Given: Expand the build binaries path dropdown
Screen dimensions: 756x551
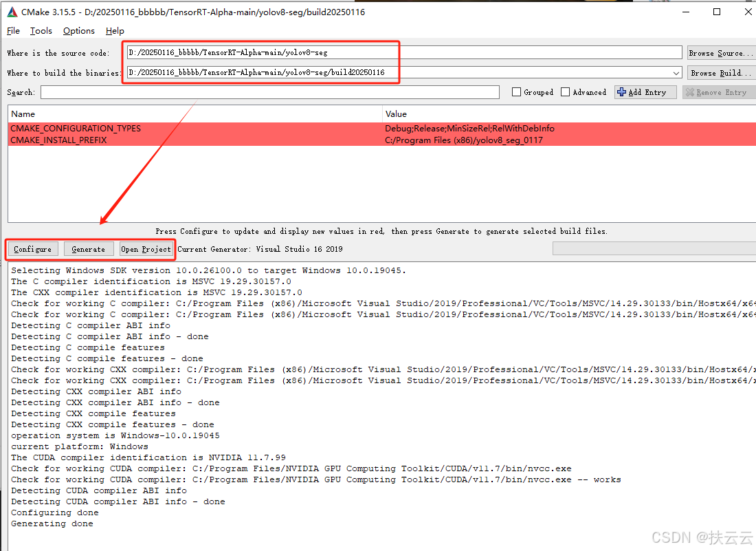Looking at the screenshot, I should [676, 73].
